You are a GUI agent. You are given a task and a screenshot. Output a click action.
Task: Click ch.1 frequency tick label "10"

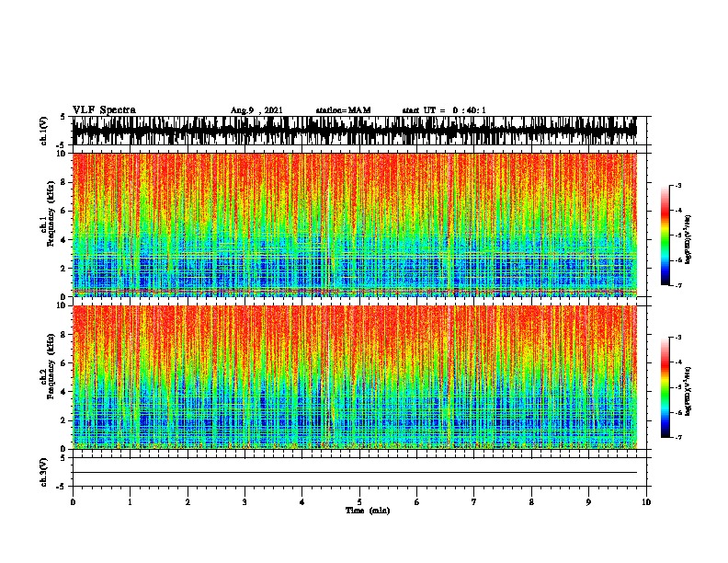(x=63, y=154)
